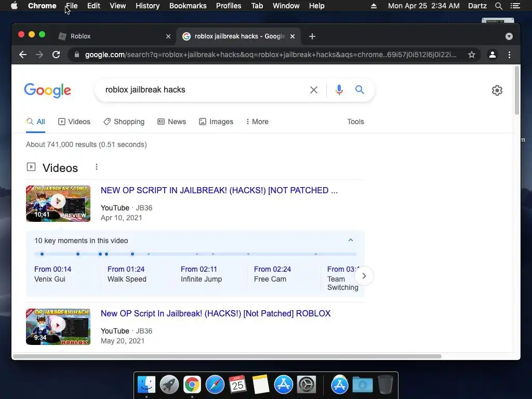The height and width of the screenshot is (399, 532).
Task: Click in the Google search input field
Action: [204, 90]
